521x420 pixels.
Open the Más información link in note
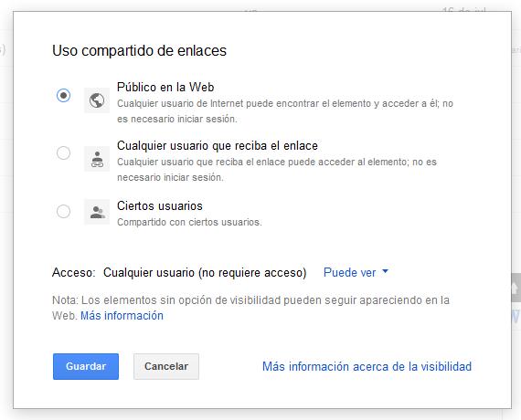pos(122,315)
